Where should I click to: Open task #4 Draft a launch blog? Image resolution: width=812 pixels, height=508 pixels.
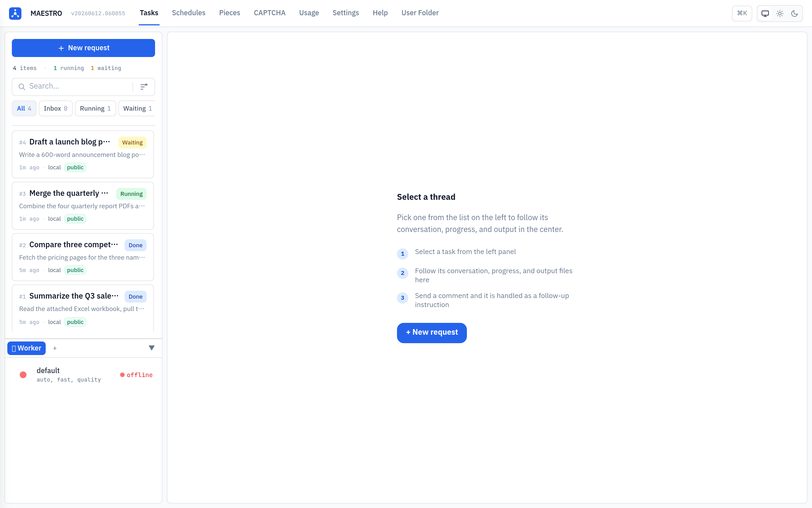(x=83, y=155)
